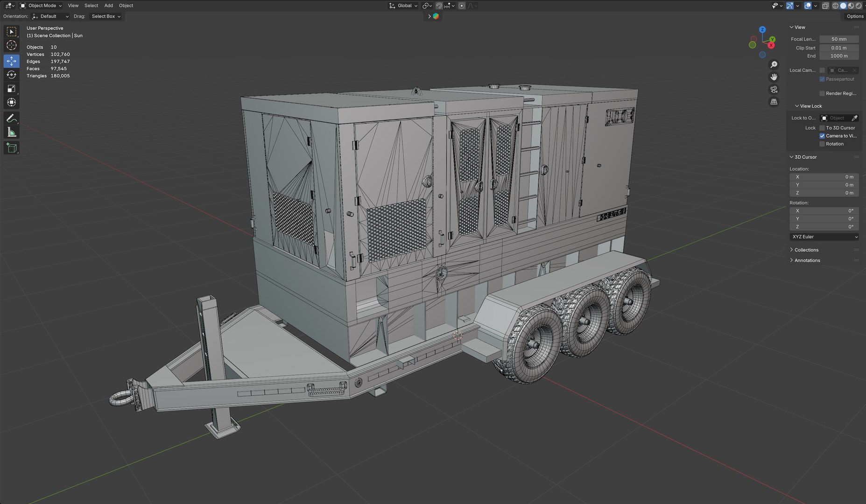Open the Object menu
The height and width of the screenshot is (504, 866).
126,6
